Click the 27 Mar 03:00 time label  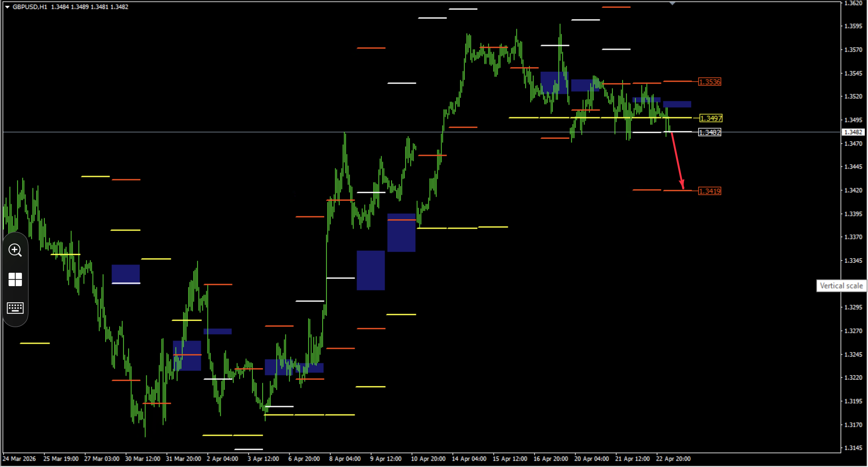(x=102, y=459)
